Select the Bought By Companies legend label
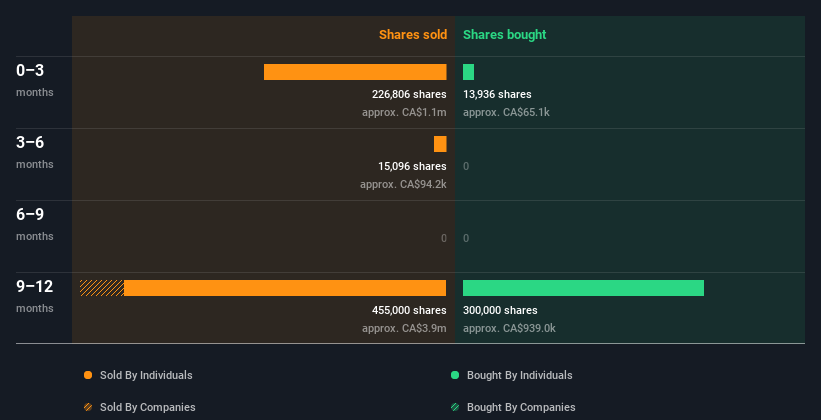The width and height of the screenshot is (821, 420). point(521,407)
